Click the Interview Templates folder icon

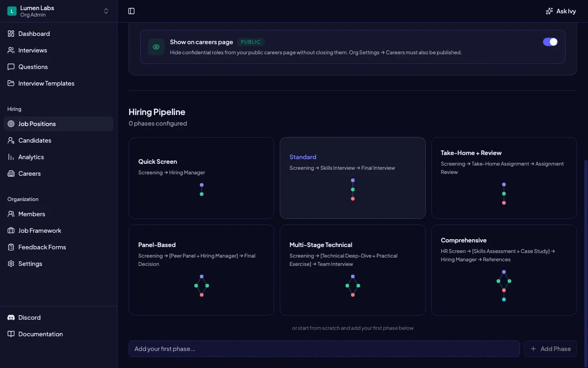coord(11,83)
